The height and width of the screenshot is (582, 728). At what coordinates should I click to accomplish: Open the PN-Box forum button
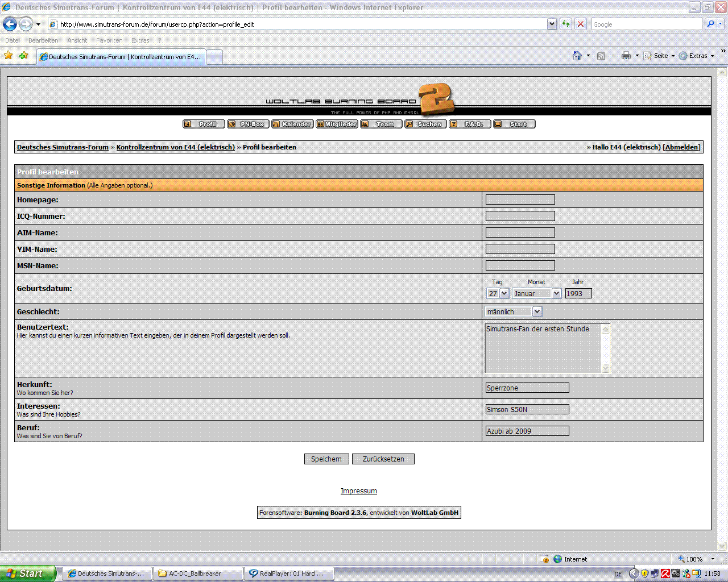coord(247,124)
